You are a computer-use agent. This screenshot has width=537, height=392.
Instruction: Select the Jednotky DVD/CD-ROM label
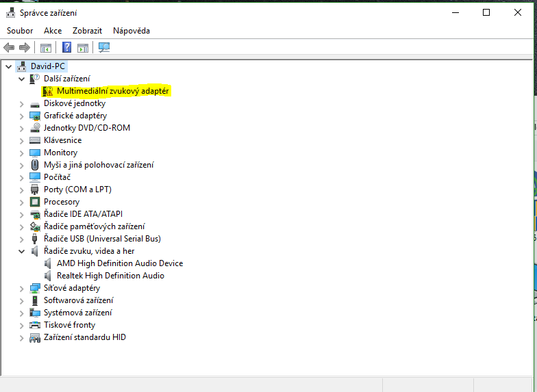pos(87,128)
